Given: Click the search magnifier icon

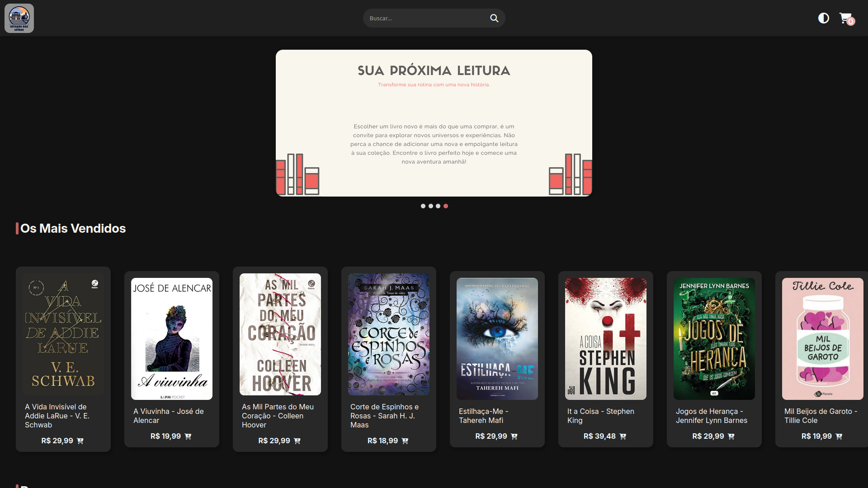Looking at the screenshot, I should (x=494, y=18).
